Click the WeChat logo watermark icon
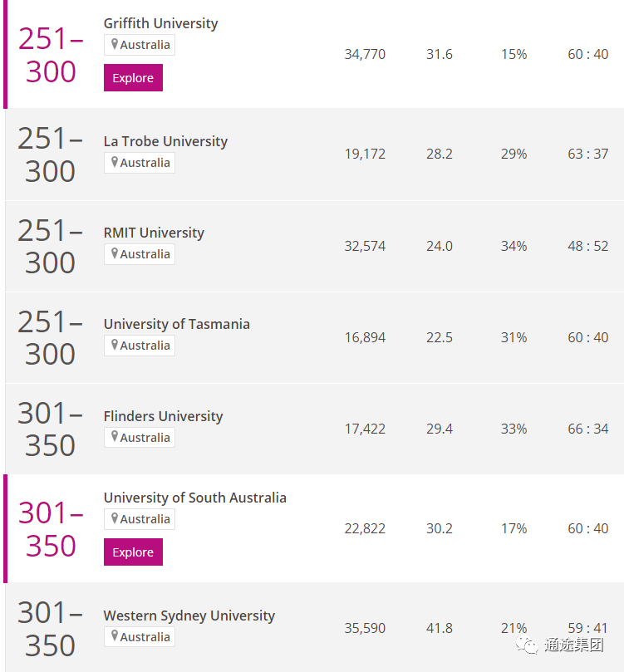This screenshot has width=624, height=672. [527, 645]
